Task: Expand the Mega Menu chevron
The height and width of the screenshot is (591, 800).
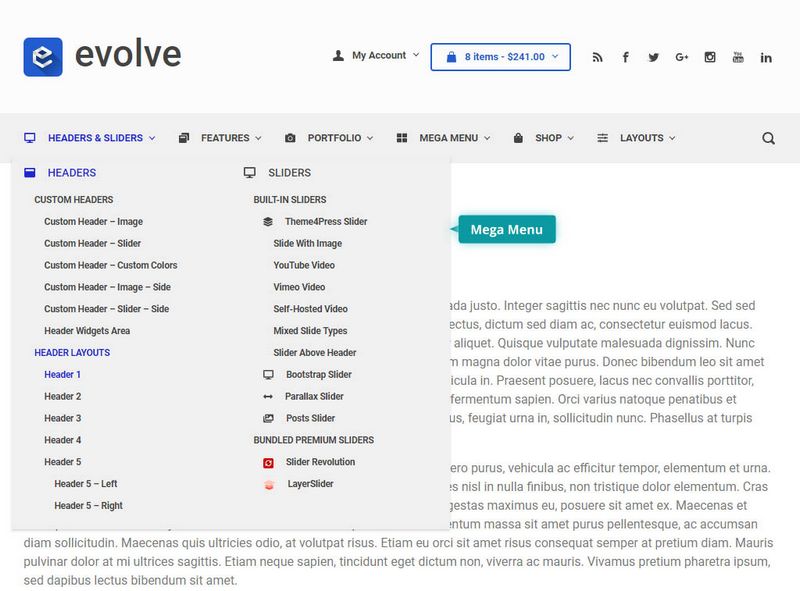Action: click(x=487, y=138)
